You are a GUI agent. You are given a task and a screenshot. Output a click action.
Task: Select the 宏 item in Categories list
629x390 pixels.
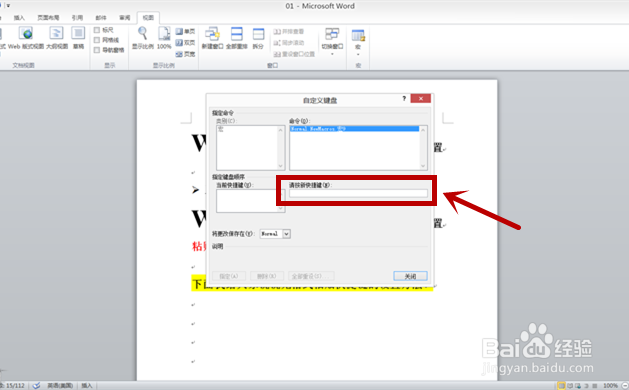tap(220, 129)
